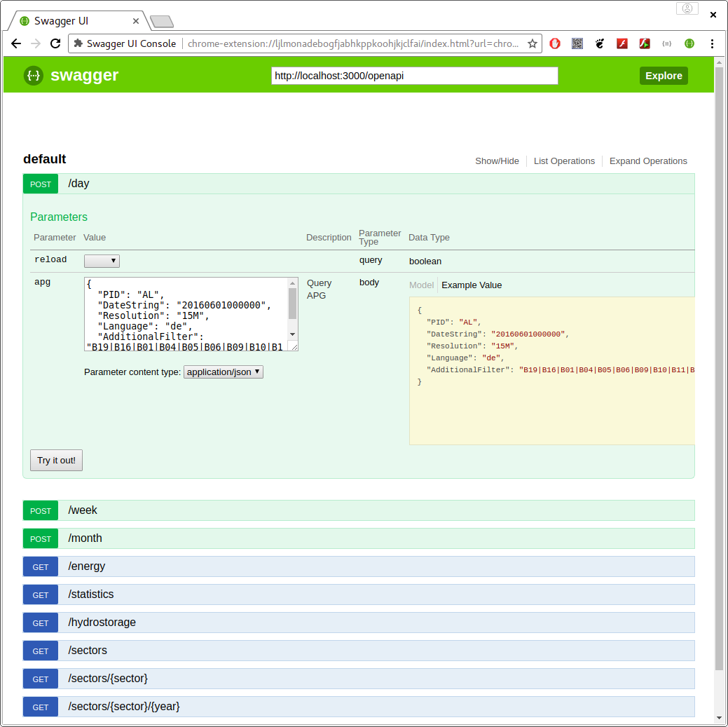Bookmark page with the star icon
728x727 pixels.
(x=532, y=43)
